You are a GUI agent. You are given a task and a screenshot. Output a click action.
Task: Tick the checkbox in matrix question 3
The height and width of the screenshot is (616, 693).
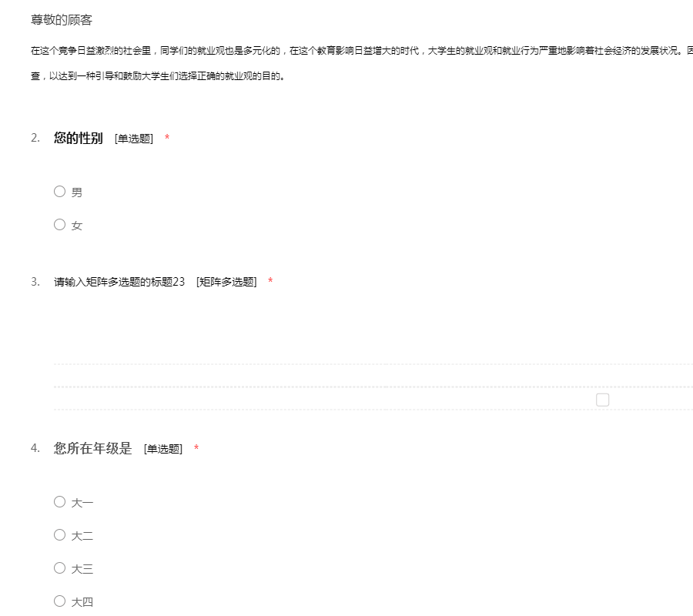[602, 400]
